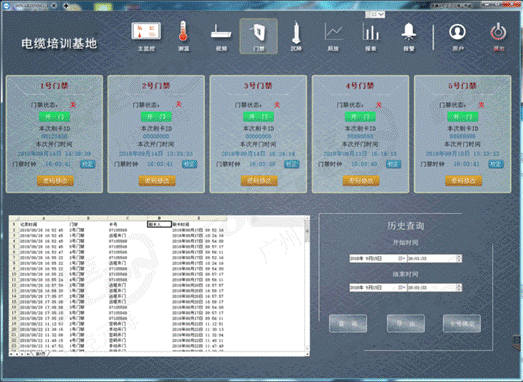The height and width of the screenshot is (382, 523).
Task: Select the 沉降 tower icon
Action: point(296,36)
